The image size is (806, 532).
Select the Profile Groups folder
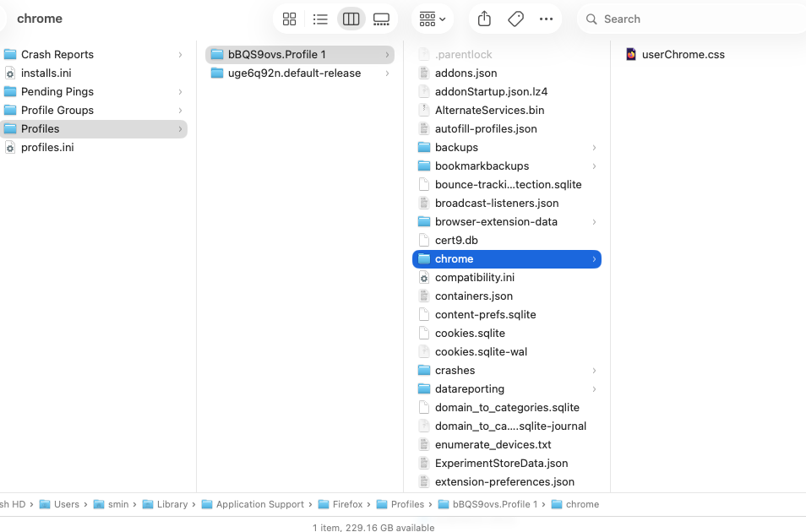point(57,110)
